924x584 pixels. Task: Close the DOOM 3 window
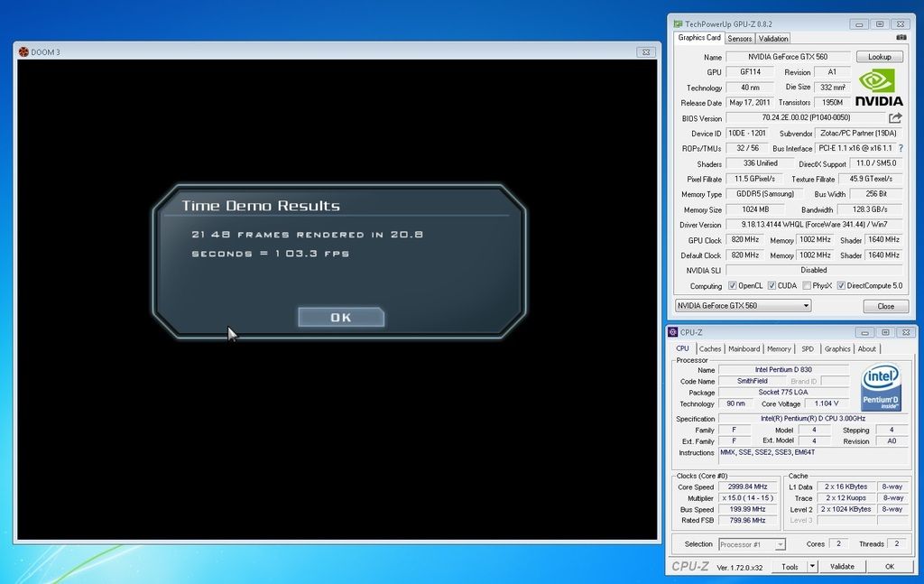point(646,51)
